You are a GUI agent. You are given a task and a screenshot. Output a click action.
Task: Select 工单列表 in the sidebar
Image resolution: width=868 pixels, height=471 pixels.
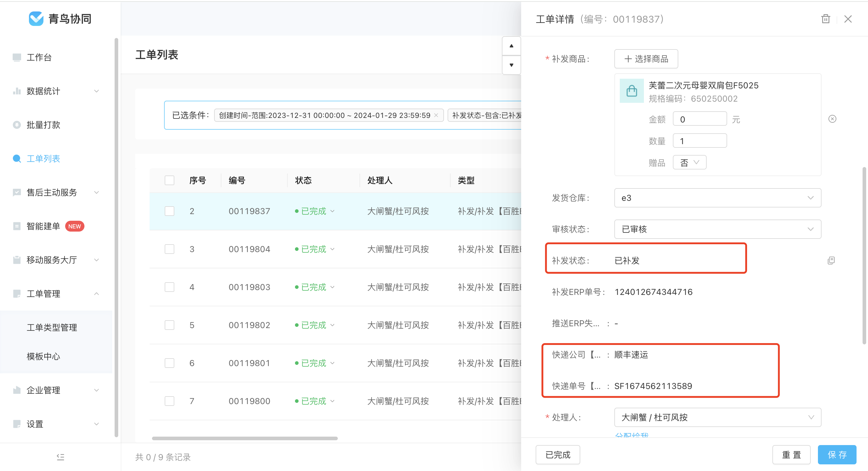(43, 158)
